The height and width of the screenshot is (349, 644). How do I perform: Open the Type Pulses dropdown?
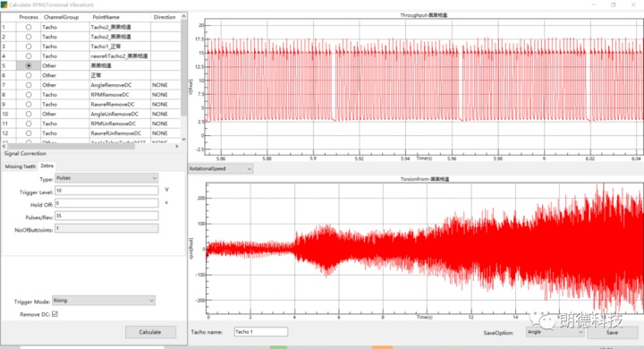coord(106,178)
